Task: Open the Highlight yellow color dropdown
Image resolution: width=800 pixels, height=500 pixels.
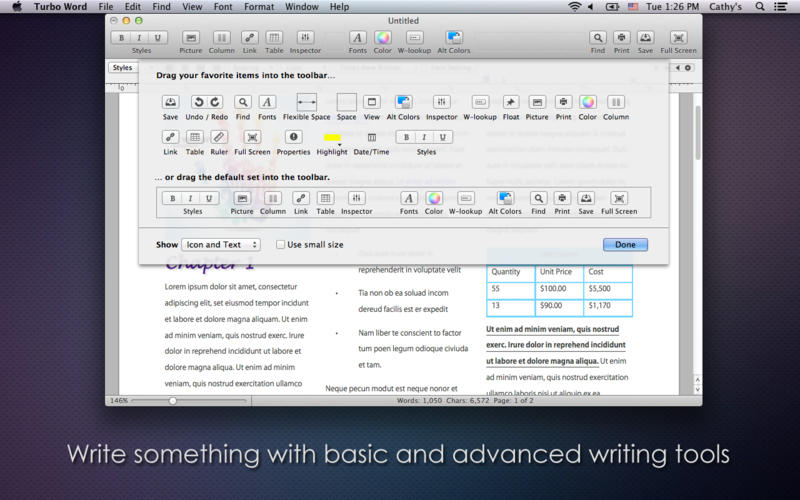Action: (332, 137)
